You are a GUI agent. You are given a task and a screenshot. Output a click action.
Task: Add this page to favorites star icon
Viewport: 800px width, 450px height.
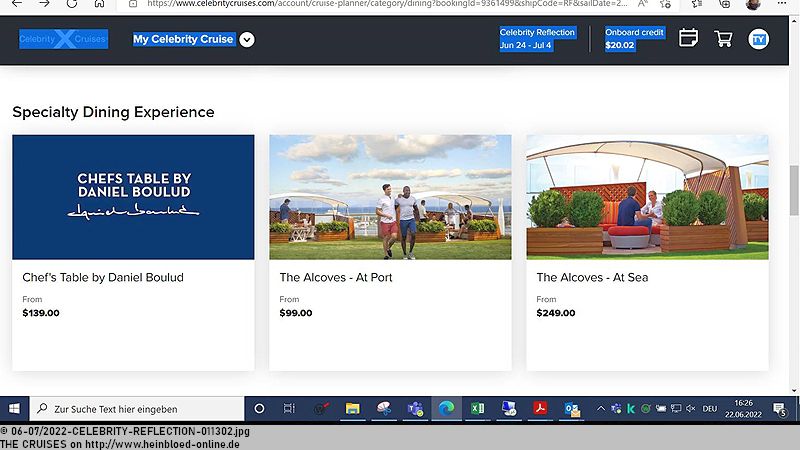[666, 4]
